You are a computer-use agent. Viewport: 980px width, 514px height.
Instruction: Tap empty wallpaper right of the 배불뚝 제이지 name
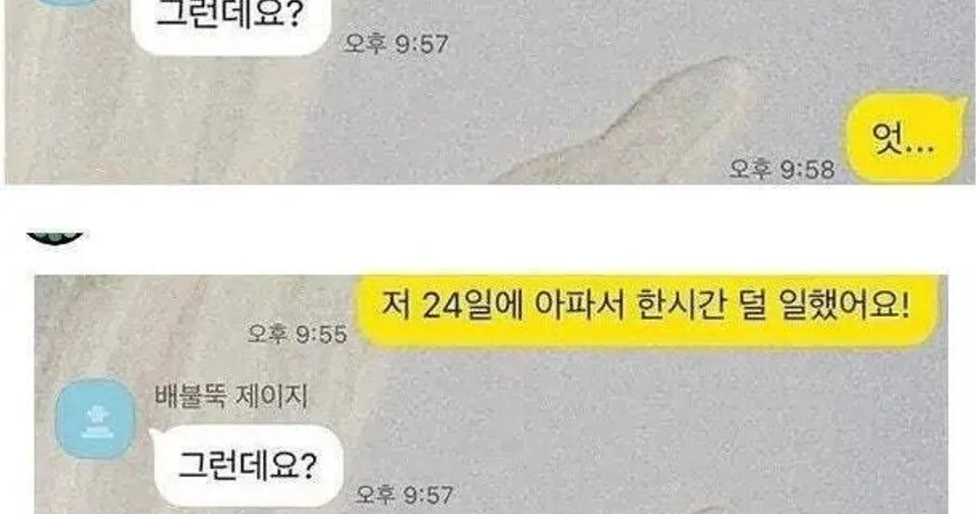click(x=572, y=397)
